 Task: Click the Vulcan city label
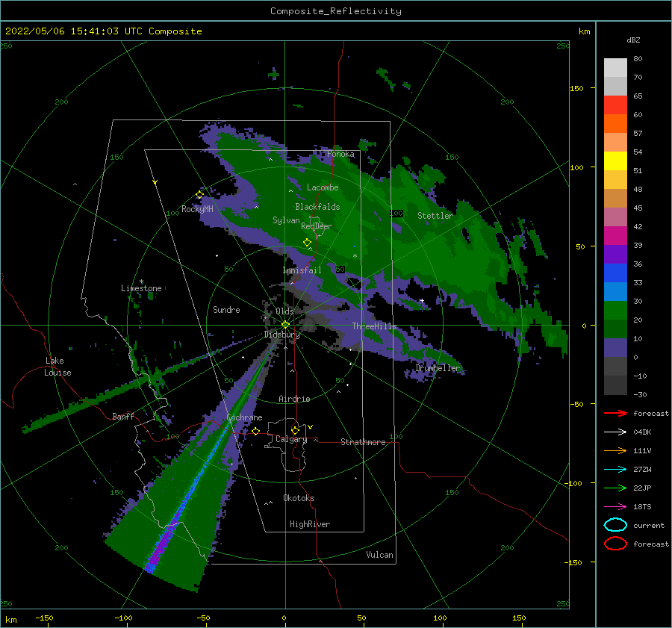pyautogui.click(x=379, y=555)
